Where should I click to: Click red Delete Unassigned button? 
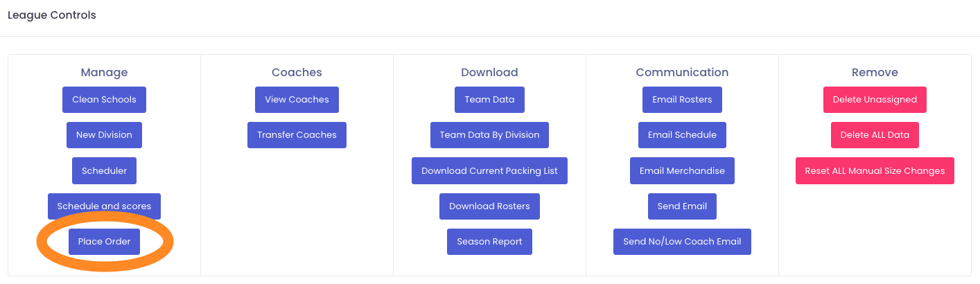[x=875, y=99]
